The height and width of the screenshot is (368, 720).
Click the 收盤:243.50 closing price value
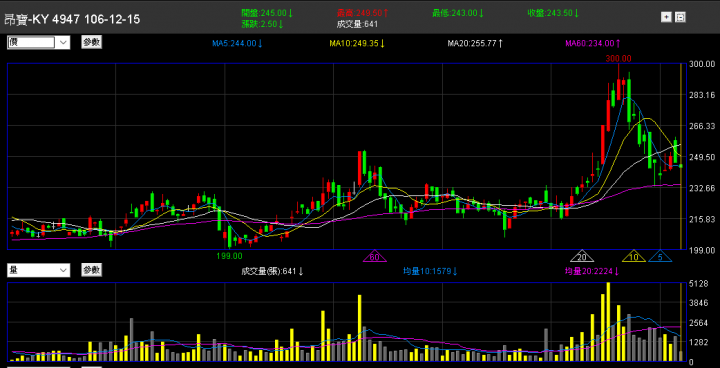pos(553,13)
